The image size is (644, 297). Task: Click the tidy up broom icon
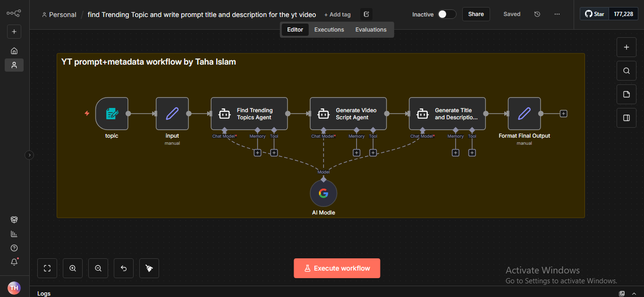149,268
